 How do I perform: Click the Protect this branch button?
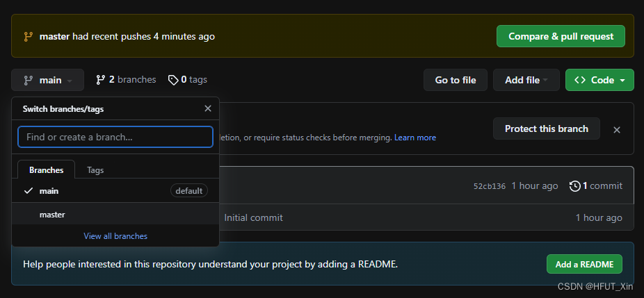[x=546, y=129]
